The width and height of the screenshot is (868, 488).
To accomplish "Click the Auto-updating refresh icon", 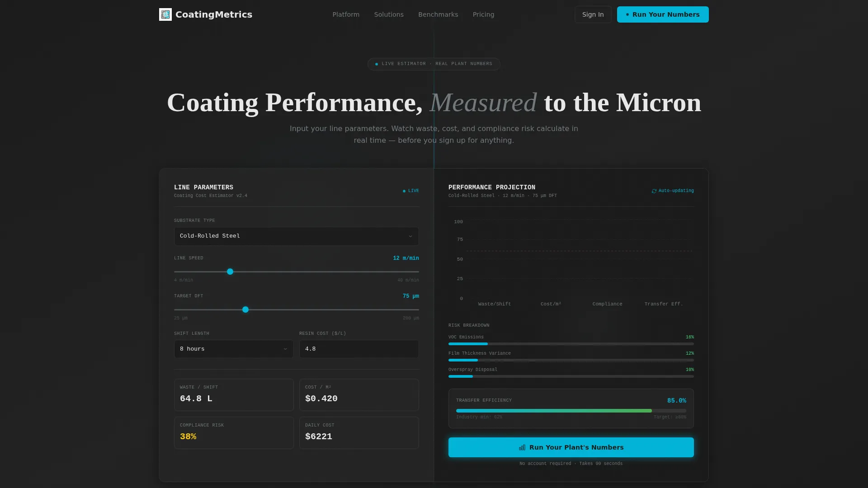I will click(654, 191).
